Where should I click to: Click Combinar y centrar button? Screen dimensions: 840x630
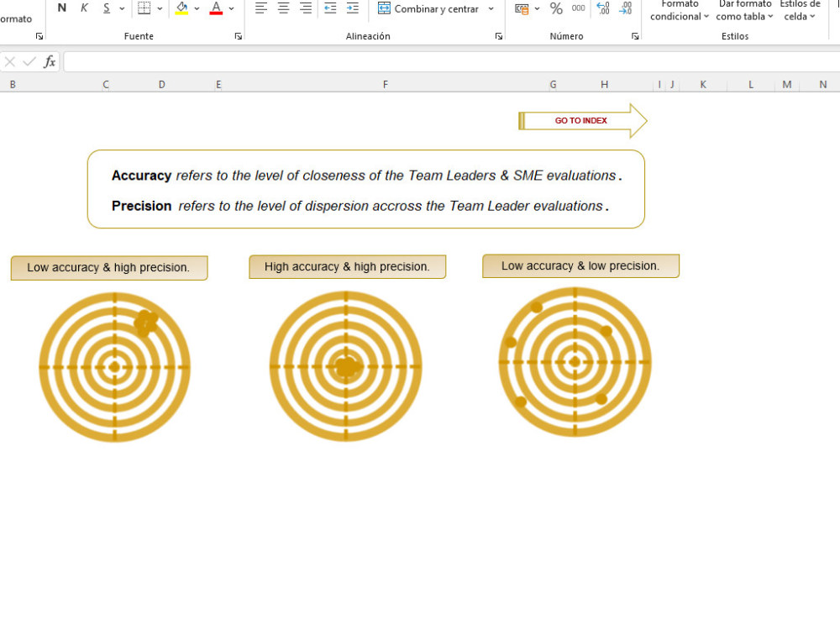coord(428,8)
